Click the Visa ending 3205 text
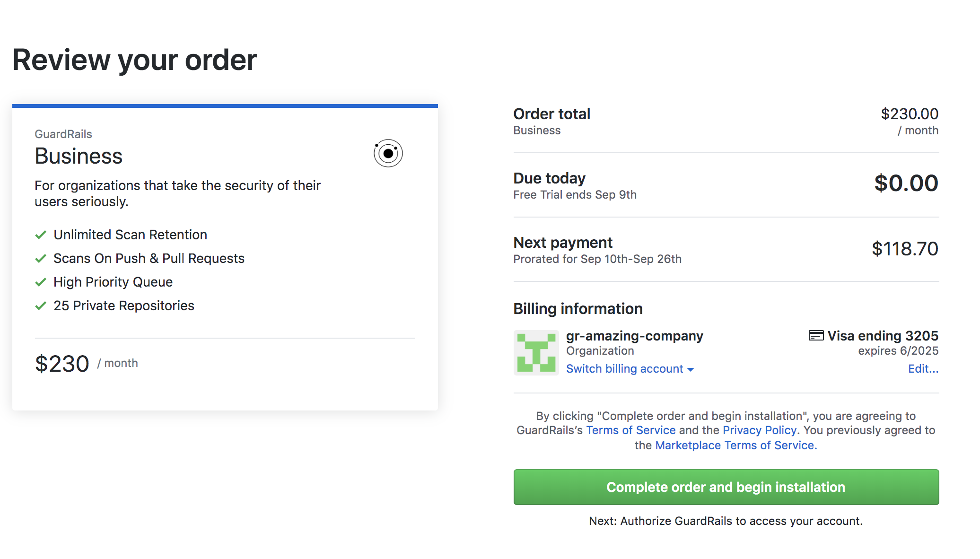Image resolution: width=980 pixels, height=559 pixels. (883, 336)
